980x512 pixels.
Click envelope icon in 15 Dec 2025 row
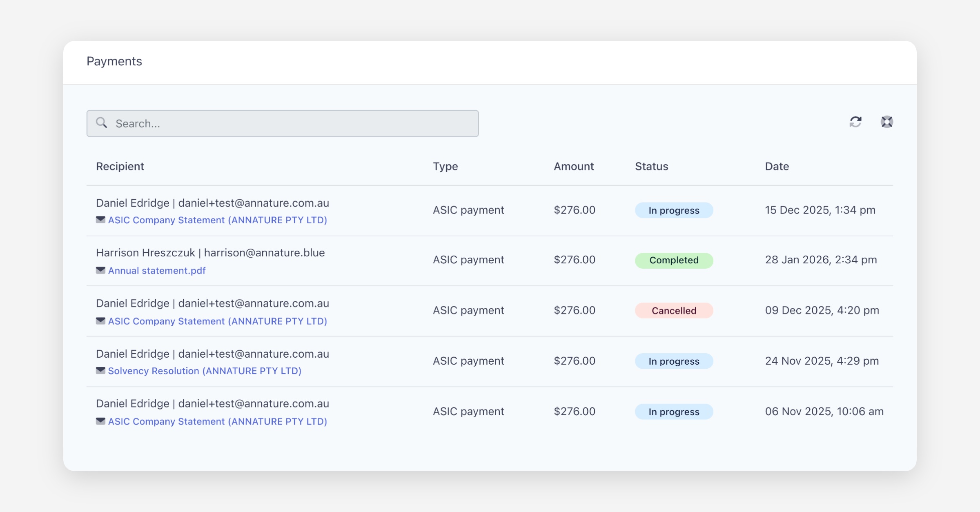[x=100, y=220]
